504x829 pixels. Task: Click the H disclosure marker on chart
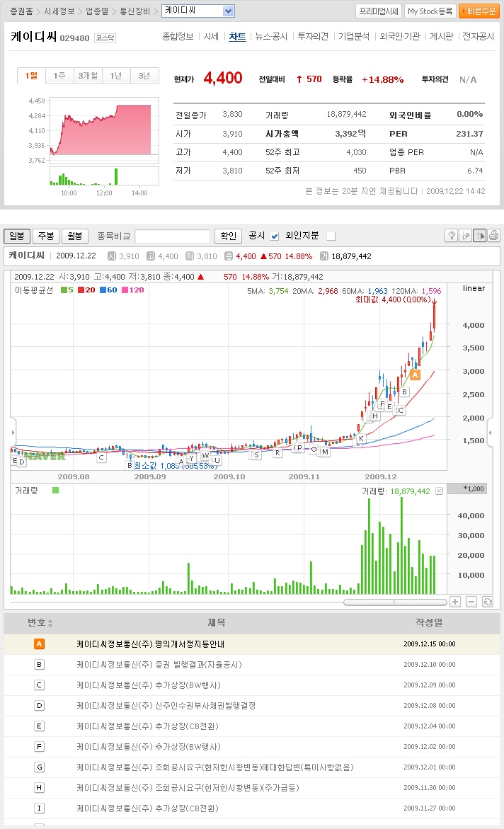coord(375,416)
